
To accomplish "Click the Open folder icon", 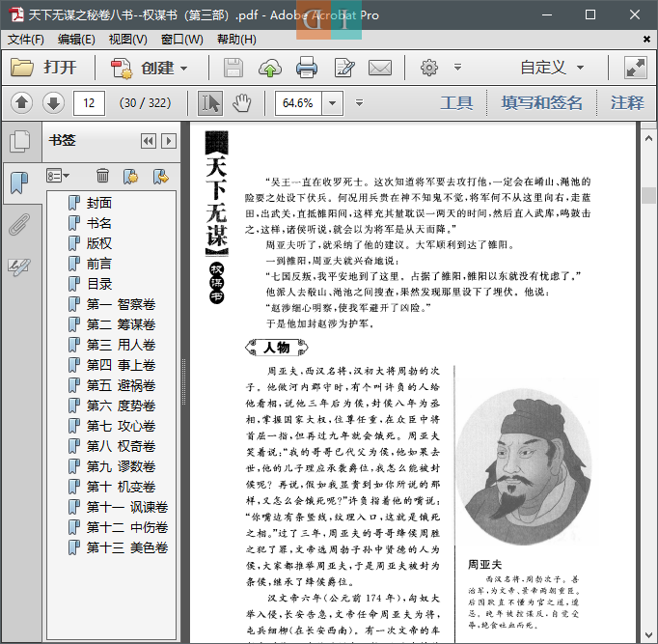I will tap(22, 68).
